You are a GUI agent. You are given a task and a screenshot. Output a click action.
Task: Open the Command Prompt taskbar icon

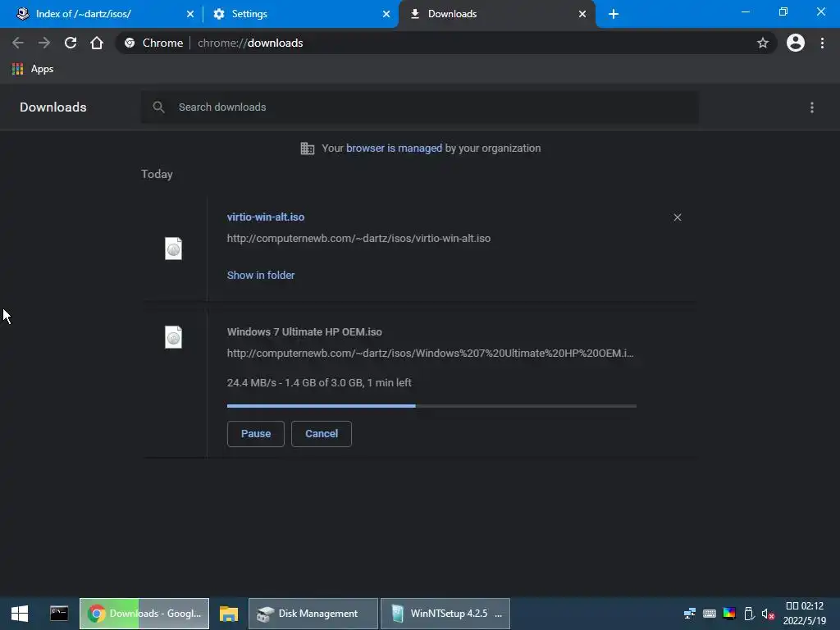click(x=59, y=614)
